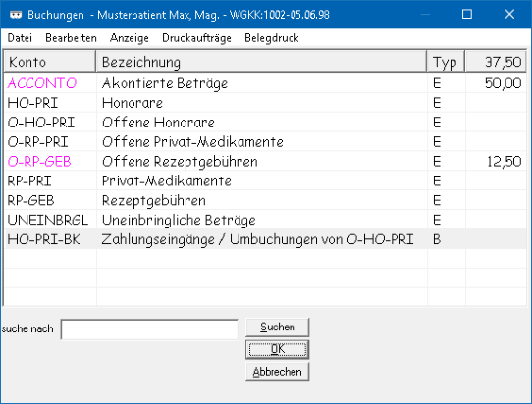Viewport: 532px width, 404px height.
Task: Select the ACCONTO account row
Action: [265, 83]
